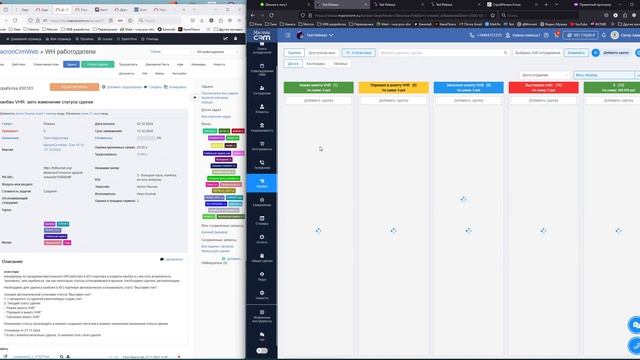Open the 'Весь период' period selector
The width and height of the screenshot is (640, 360).
click(x=604, y=75)
